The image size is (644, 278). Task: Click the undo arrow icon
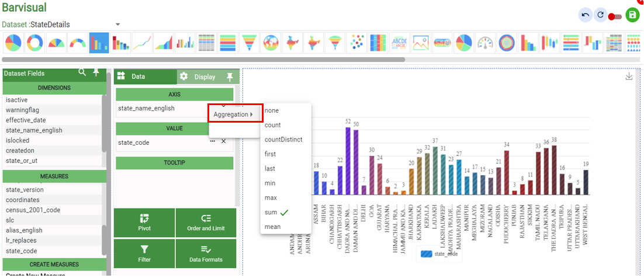click(x=585, y=15)
